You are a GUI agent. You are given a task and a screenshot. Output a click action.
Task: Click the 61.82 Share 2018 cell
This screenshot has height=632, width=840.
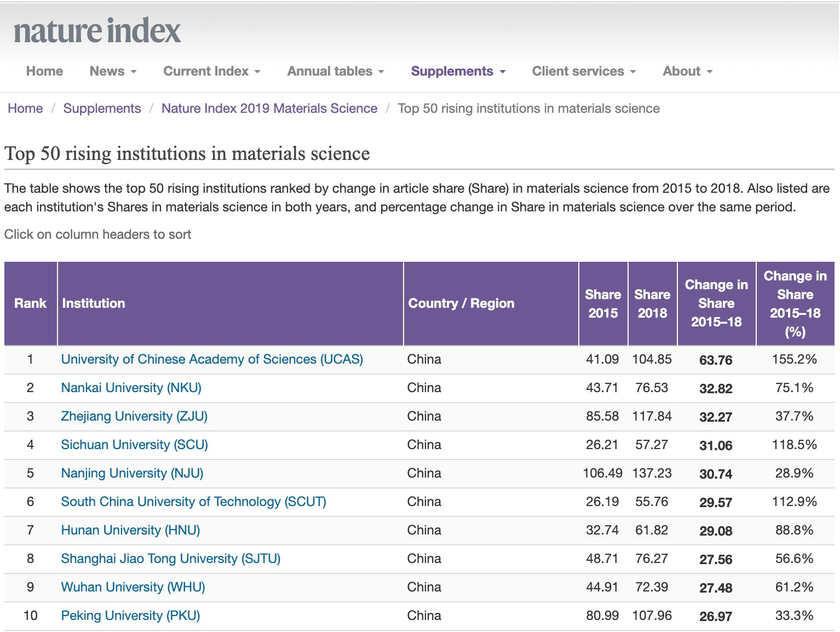(x=652, y=530)
